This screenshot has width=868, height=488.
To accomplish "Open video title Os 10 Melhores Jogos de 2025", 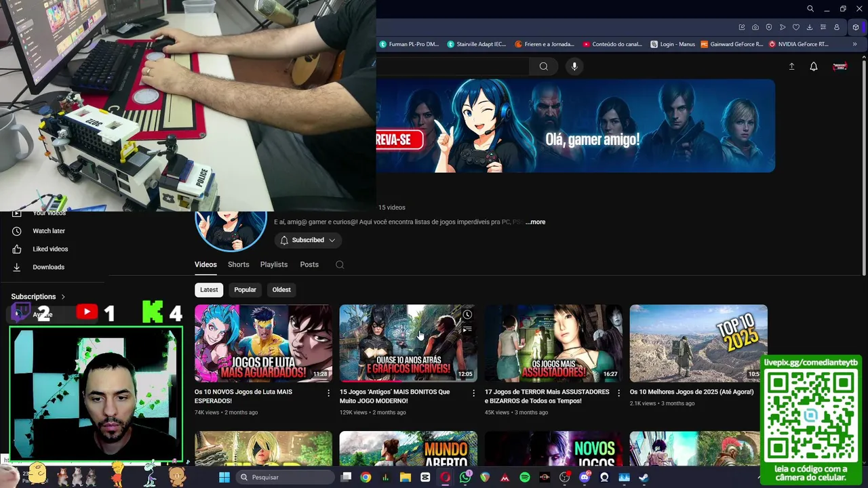I will click(x=692, y=392).
